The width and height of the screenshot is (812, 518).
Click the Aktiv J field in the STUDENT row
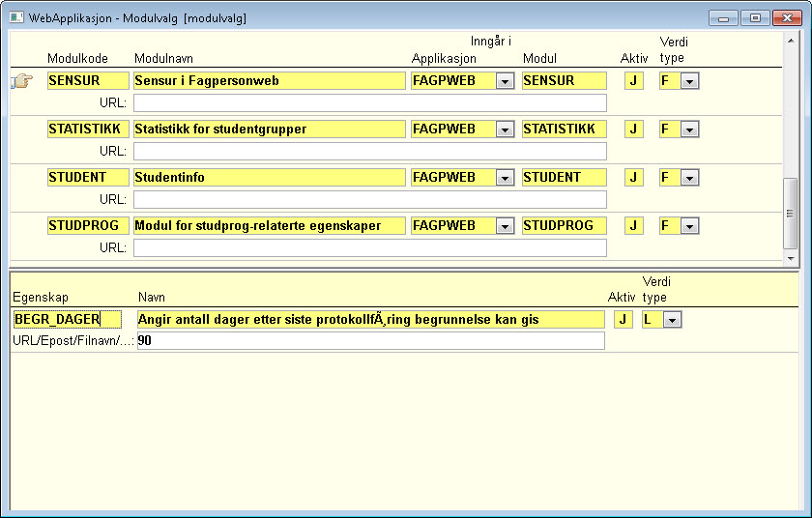click(x=634, y=178)
